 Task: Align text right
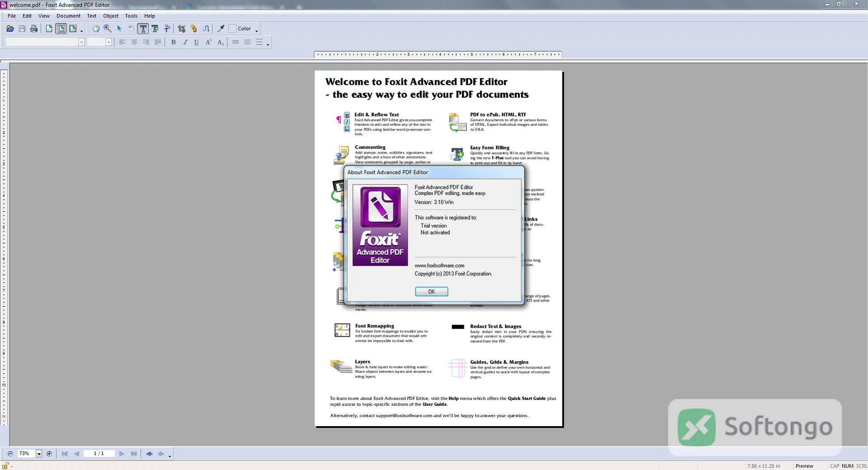click(x=146, y=42)
